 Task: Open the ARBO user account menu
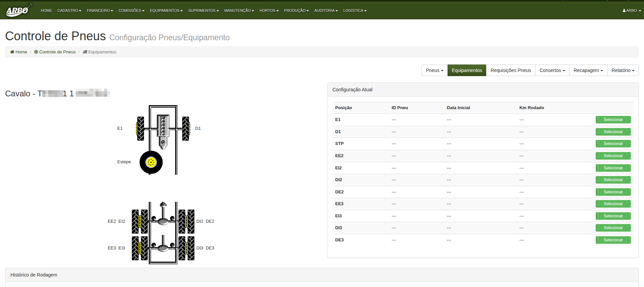click(x=631, y=10)
